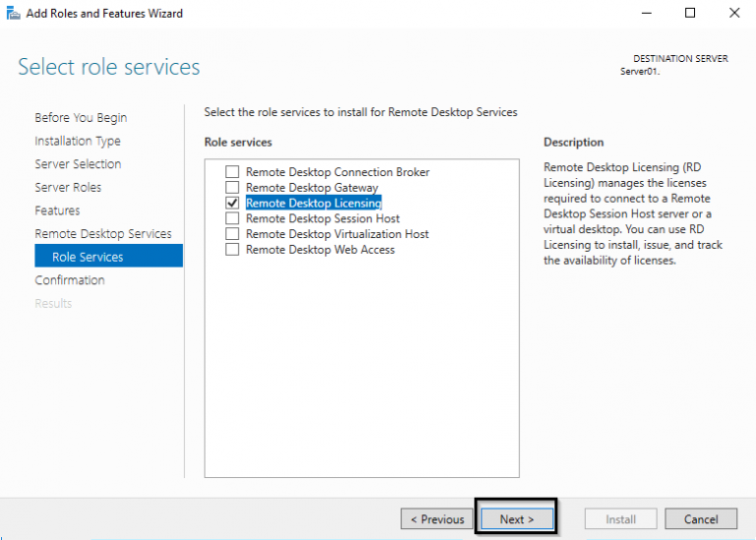Image resolution: width=756 pixels, height=540 pixels.
Task: Select Remote Desktop Connection Broker label
Action: click(338, 172)
